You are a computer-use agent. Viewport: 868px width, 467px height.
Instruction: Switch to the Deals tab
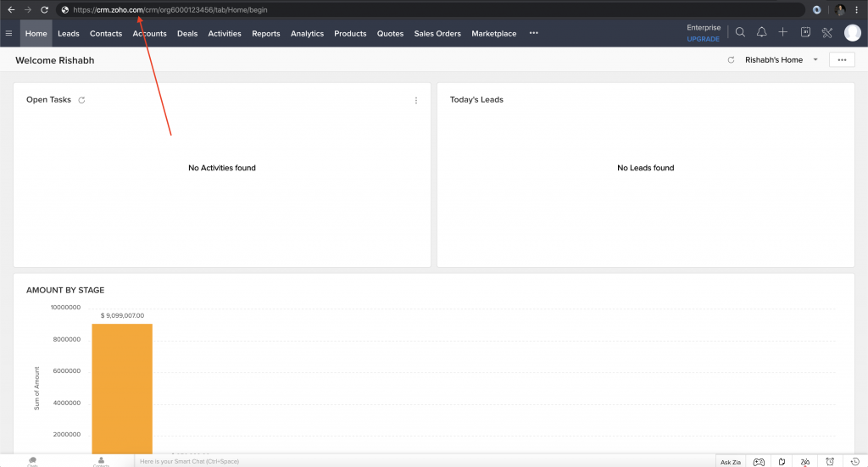[187, 33]
